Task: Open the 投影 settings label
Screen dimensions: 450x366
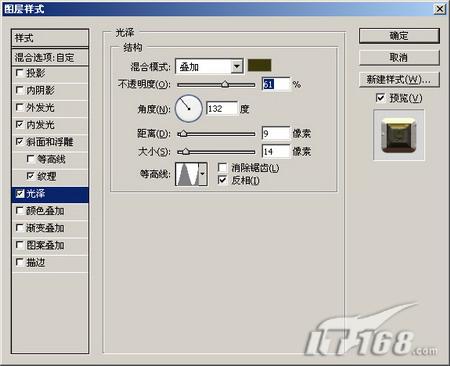Action: (x=36, y=73)
